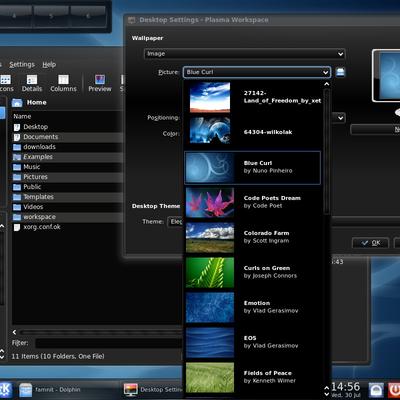Select the 64304-wilkolak wallpaper thumbnail
This screenshot has height=400, width=400.
[x=210, y=130]
